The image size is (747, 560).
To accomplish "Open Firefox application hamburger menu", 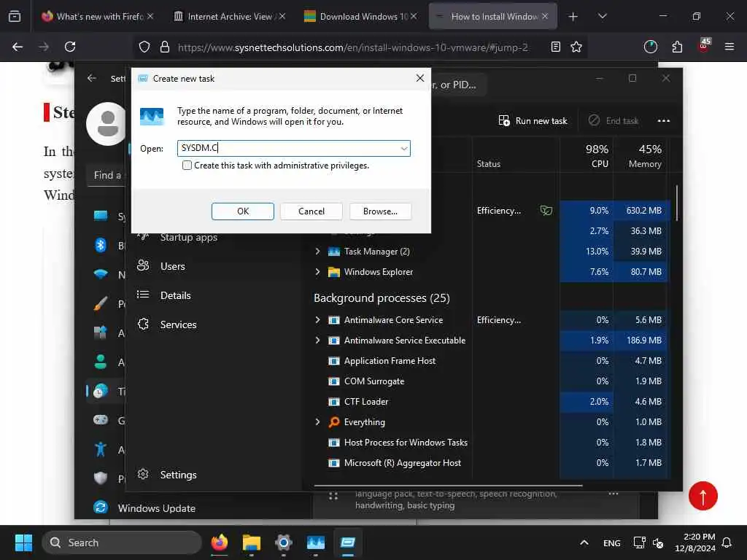I will click(x=729, y=47).
